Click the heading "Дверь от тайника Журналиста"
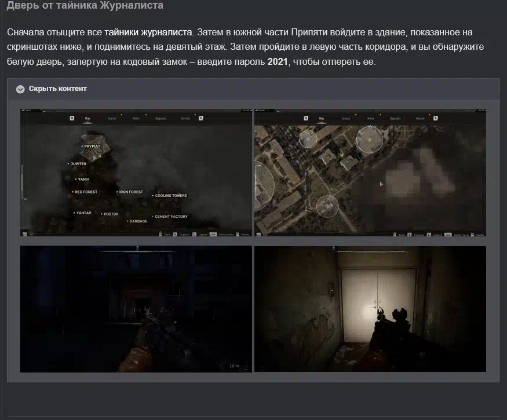Viewport: 507px width, 420px height. tap(85, 5)
